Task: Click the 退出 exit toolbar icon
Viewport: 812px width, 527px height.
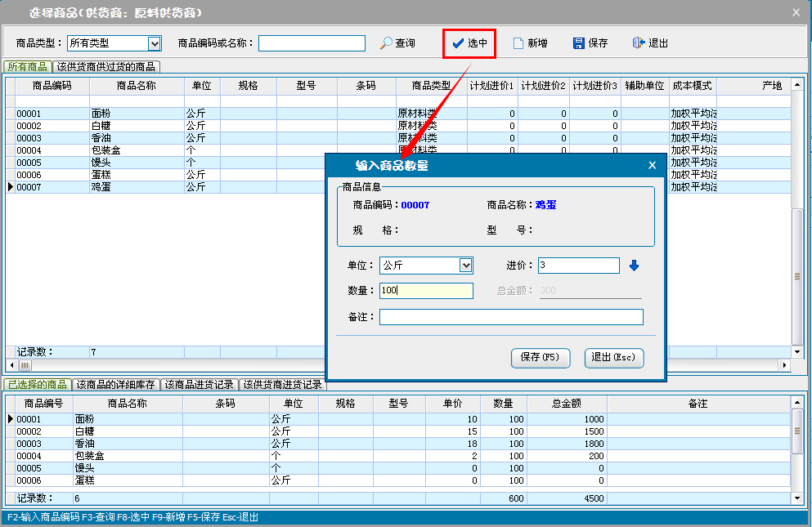Action: pyautogui.click(x=639, y=43)
